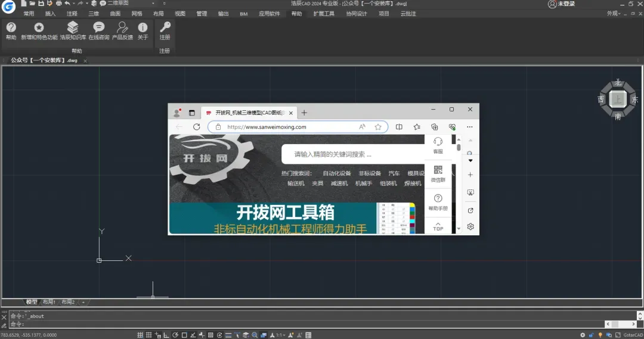This screenshot has height=339, width=644.
Task: Toggle grid display in status bar
Action: click(x=148, y=335)
